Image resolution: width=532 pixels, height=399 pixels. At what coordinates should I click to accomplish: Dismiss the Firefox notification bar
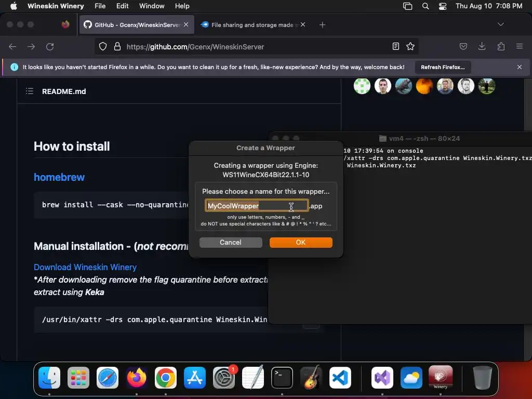point(520,67)
